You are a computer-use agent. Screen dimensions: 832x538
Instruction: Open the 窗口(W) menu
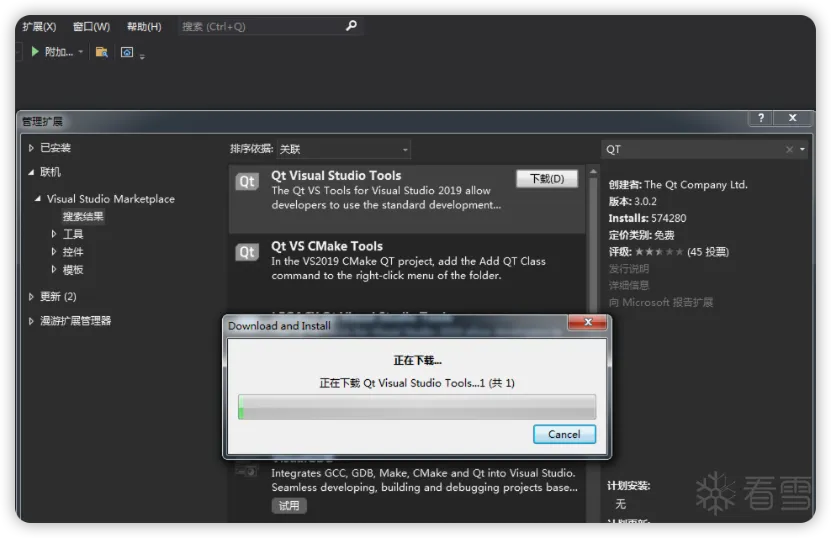tap(91, 27)
